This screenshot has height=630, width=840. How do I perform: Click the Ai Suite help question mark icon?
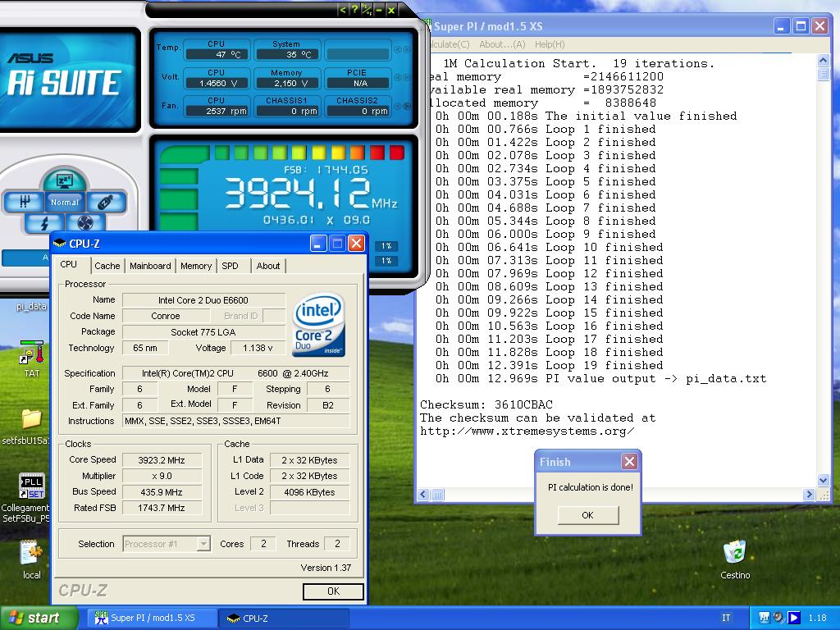[x=354, y=10]
